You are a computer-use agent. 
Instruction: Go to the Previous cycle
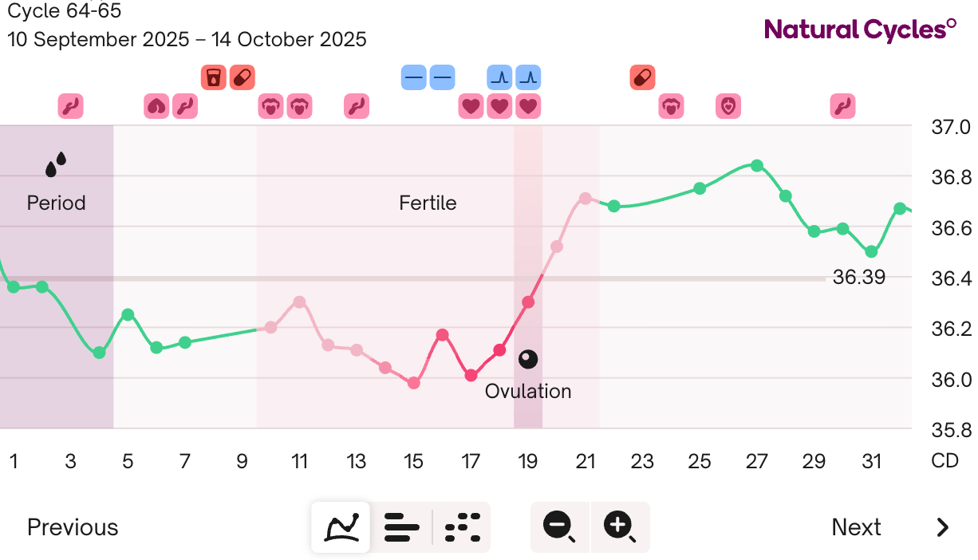pyautogui.click(x=73, y=527)
